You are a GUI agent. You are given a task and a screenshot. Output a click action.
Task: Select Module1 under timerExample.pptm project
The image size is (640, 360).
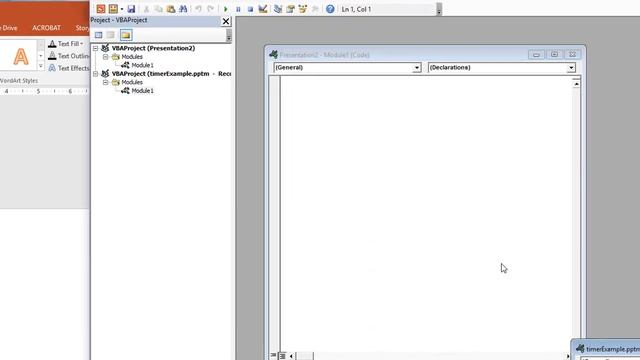click(x=142, y=91)
